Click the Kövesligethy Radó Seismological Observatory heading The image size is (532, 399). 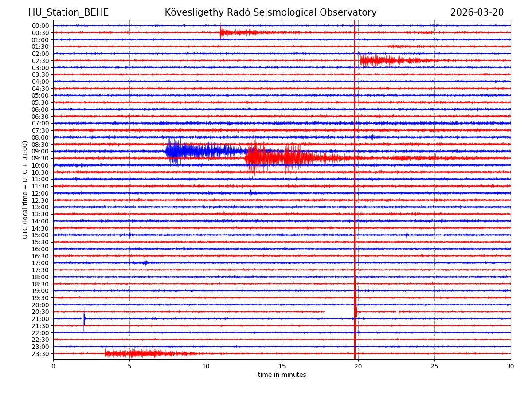[x=270, y=13]
